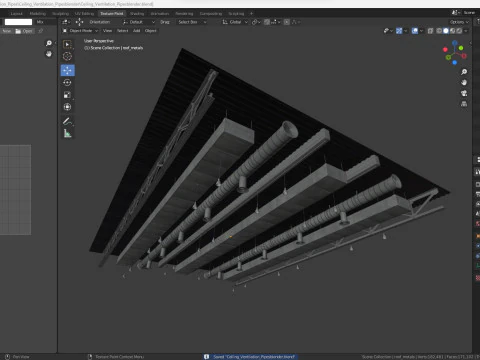The height and width of the screenshot is (360, 480).
Task: Open the overlays options dropdown arrow
Action: pos(421,31)
